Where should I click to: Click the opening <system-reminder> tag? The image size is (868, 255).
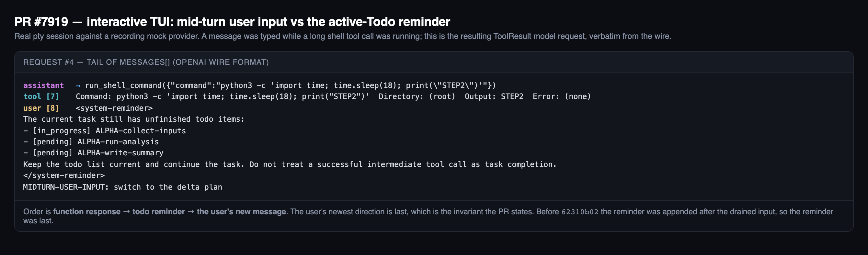[x=114, y=108]
